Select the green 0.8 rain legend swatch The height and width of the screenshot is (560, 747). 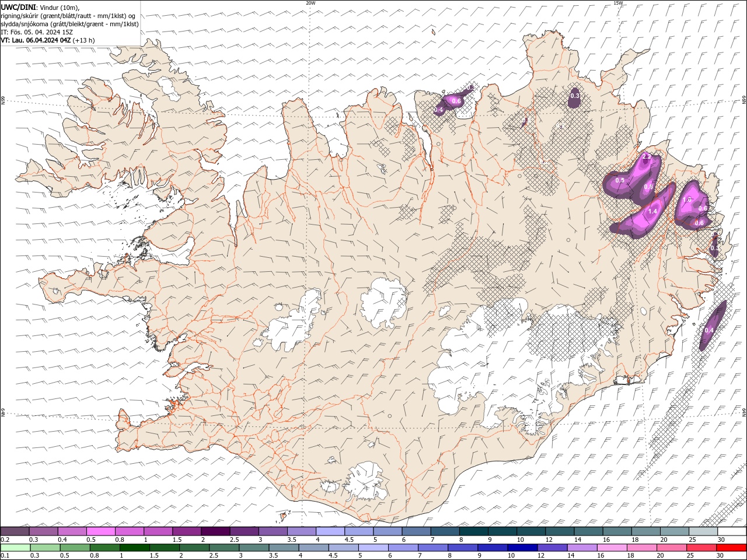pyautogui.click(x=105, y=548)
